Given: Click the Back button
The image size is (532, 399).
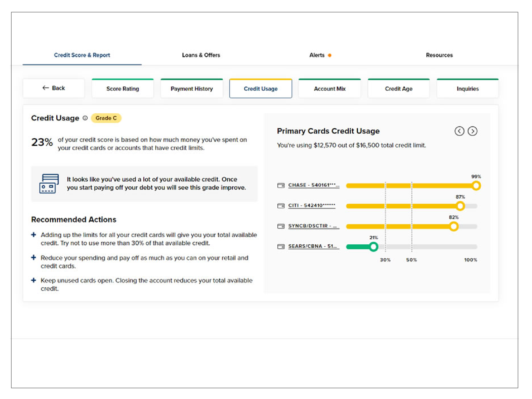Looking at the screenshot, I should pos(54,88).
